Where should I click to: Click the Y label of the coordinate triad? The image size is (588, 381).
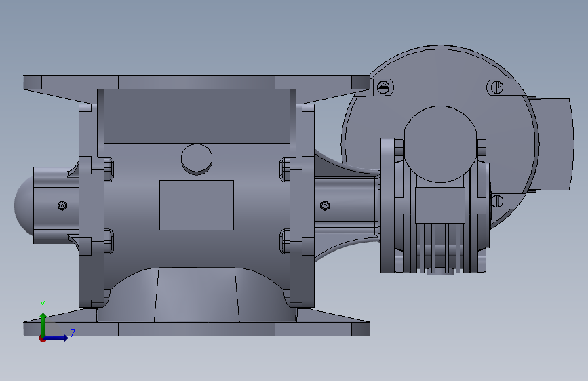[43, 305]
